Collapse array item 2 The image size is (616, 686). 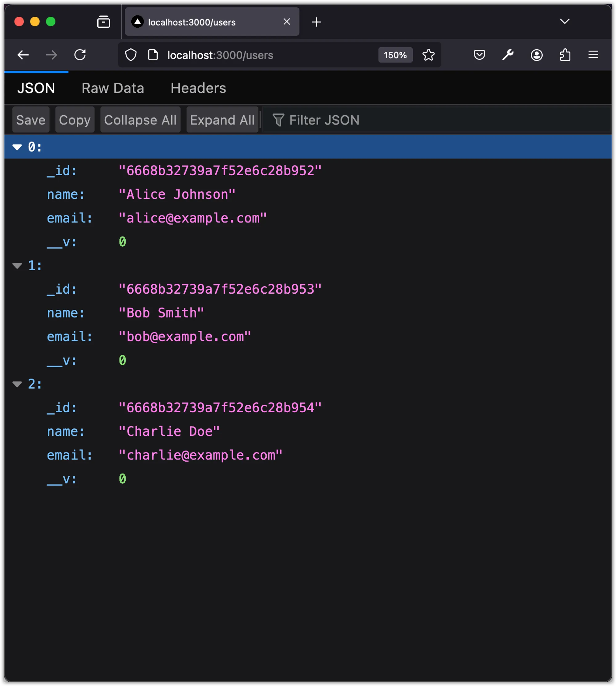17,384
